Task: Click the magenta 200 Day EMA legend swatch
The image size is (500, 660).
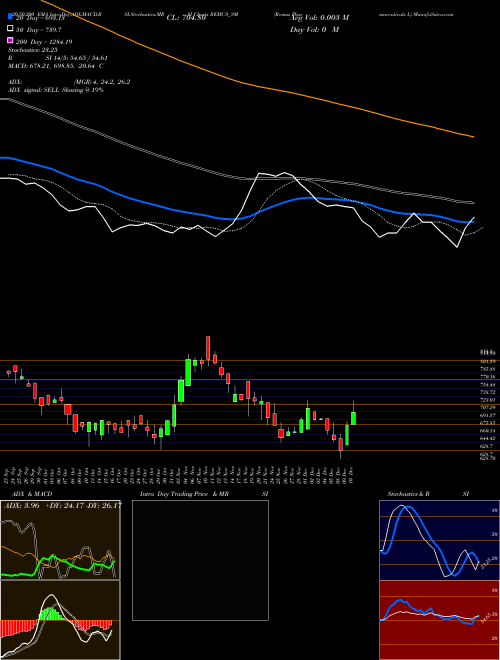Action: 10,41
